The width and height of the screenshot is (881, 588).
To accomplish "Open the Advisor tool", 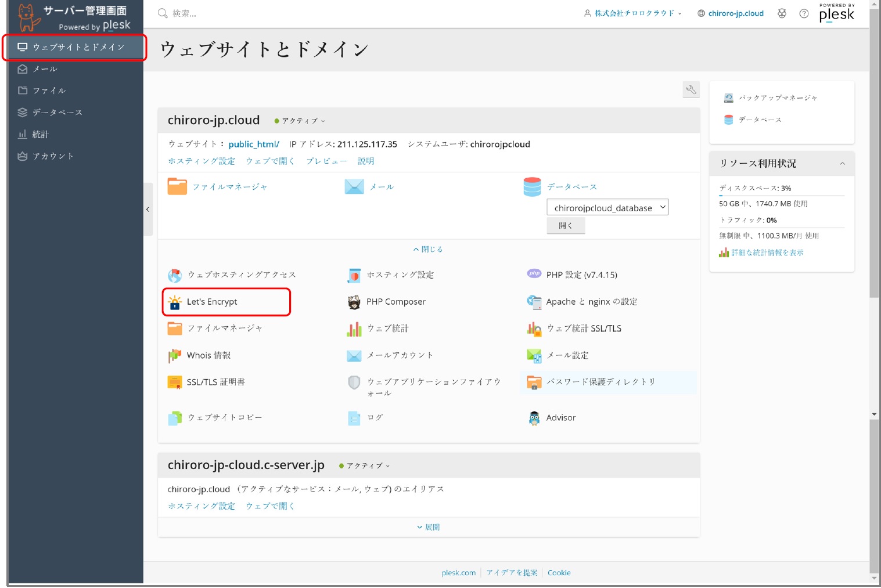I will [x=551, y=418].
